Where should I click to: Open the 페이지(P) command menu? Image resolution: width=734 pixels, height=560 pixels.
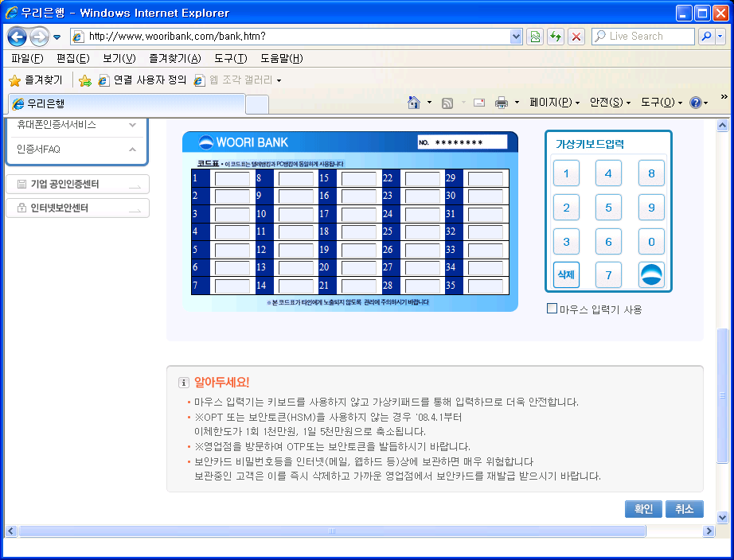coord(555,103)
